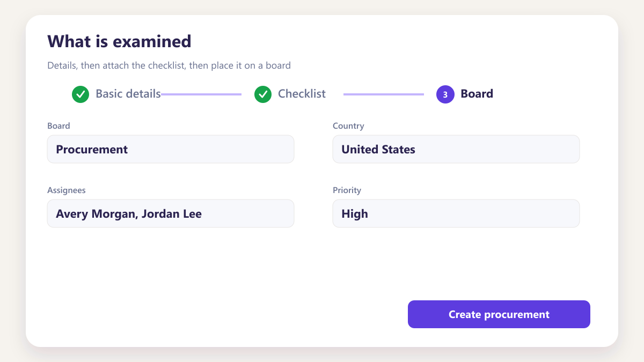Open the Country field showing United States
This screenshot has width=644, height=362.
456,149
